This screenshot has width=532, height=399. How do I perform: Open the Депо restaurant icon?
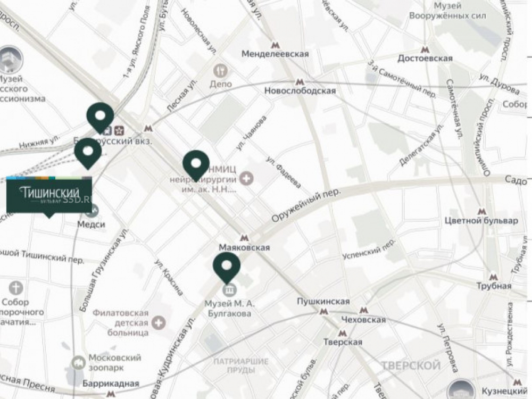pos(221,71)
